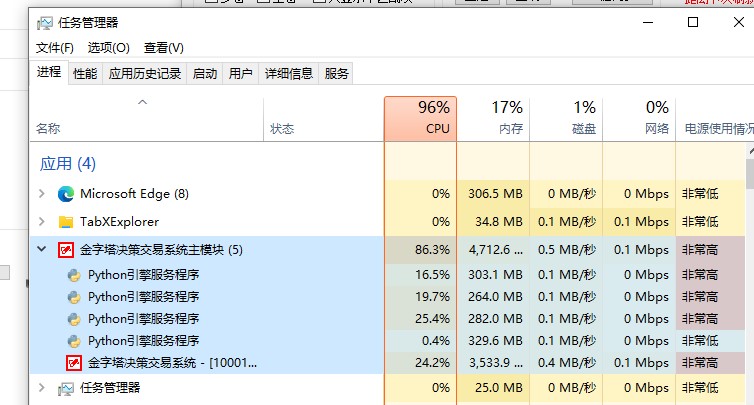
Task: Expand the 任务管理器 process row
Action: [42, 388]
